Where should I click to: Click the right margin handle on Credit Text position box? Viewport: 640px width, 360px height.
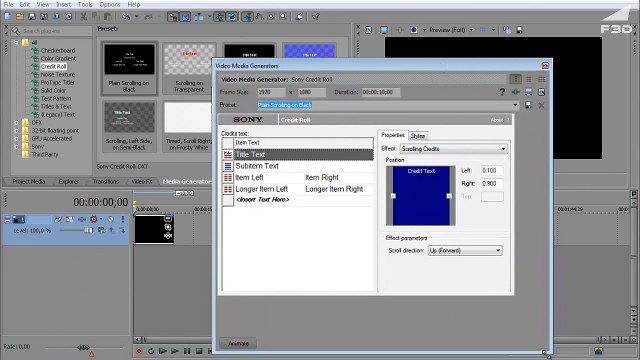(449, 196)
